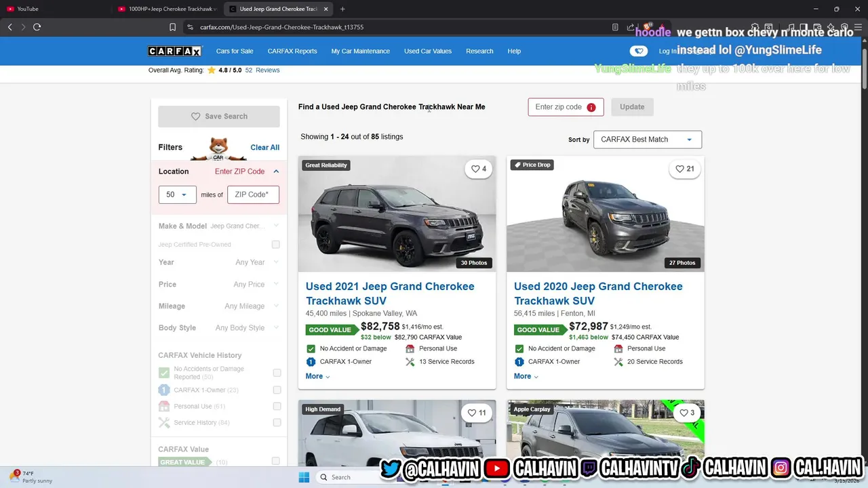Go back with the browser back arrow
868x488 pixels.
[x=9, y=27]
